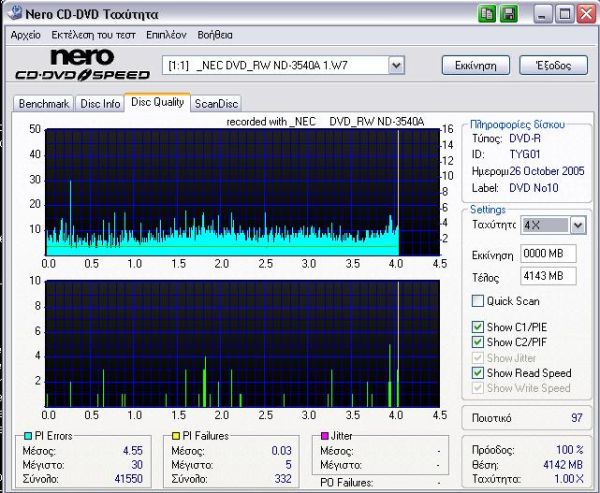This screenshot has width=600, height=493.
Task: Open the Αρχείο menu
Action: click(x=26, y=35)
